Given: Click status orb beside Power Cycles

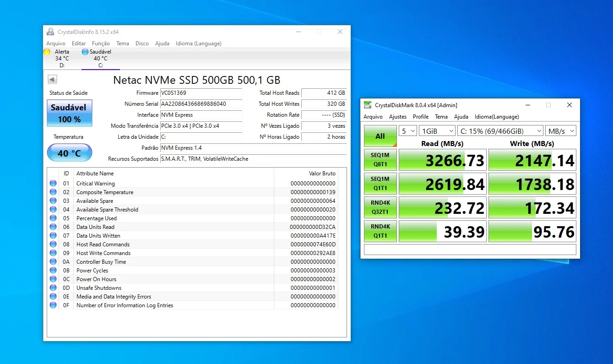Looking at the screenshot, I should [53, 271].
